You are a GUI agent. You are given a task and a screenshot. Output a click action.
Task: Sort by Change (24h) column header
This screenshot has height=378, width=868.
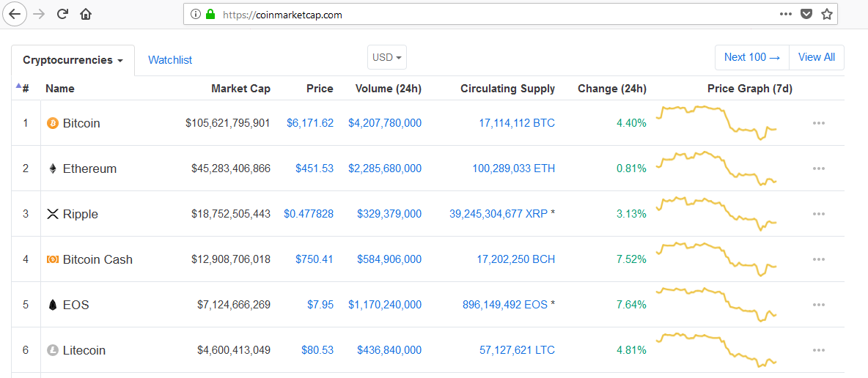611,89
